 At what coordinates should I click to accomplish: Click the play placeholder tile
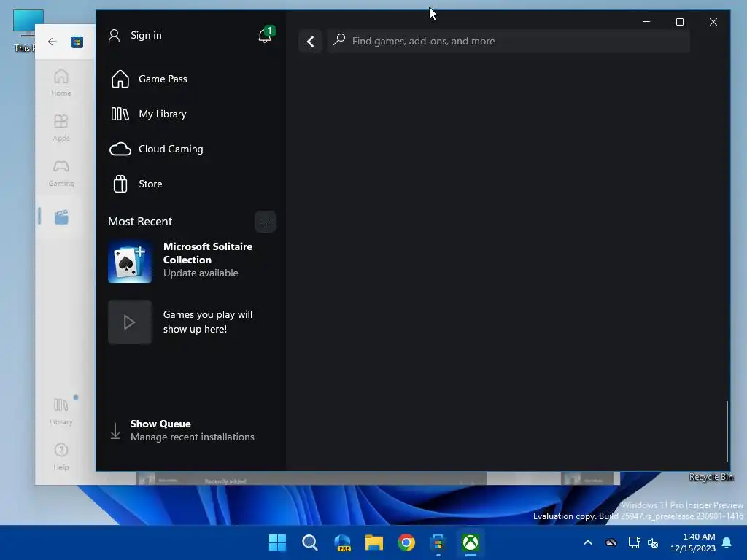pos(130,322)
